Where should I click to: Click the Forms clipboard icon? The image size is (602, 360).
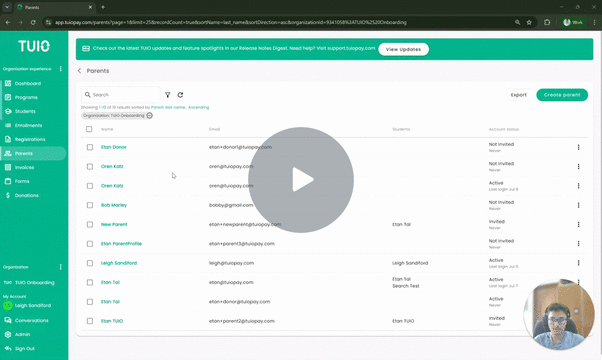(x=8, y=181)
